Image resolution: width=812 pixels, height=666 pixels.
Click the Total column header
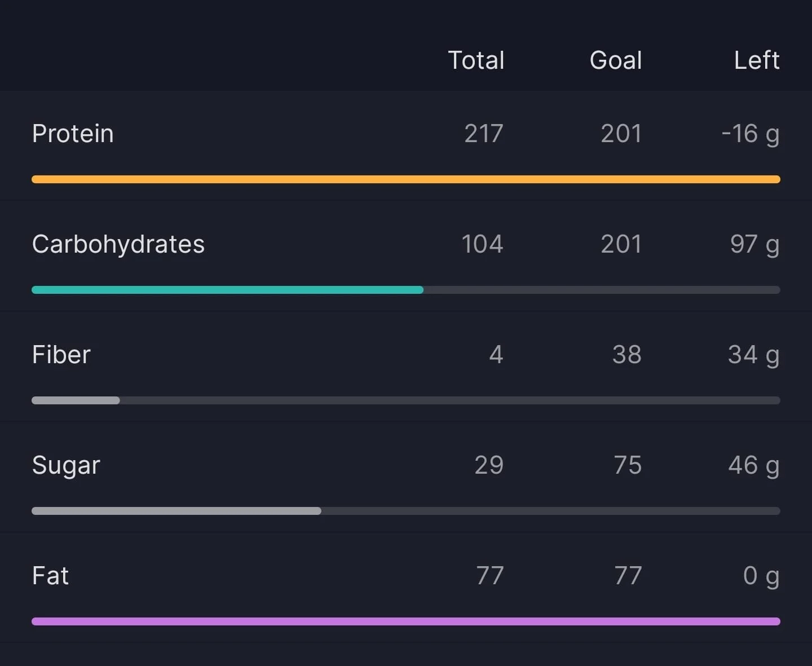coord(476,60)
